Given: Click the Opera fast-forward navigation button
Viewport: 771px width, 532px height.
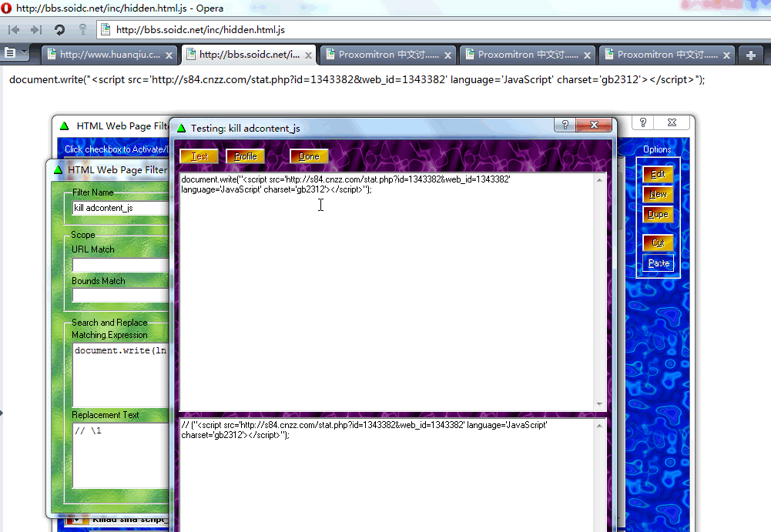Looking at the screenshot, I should tap(36, 30).
